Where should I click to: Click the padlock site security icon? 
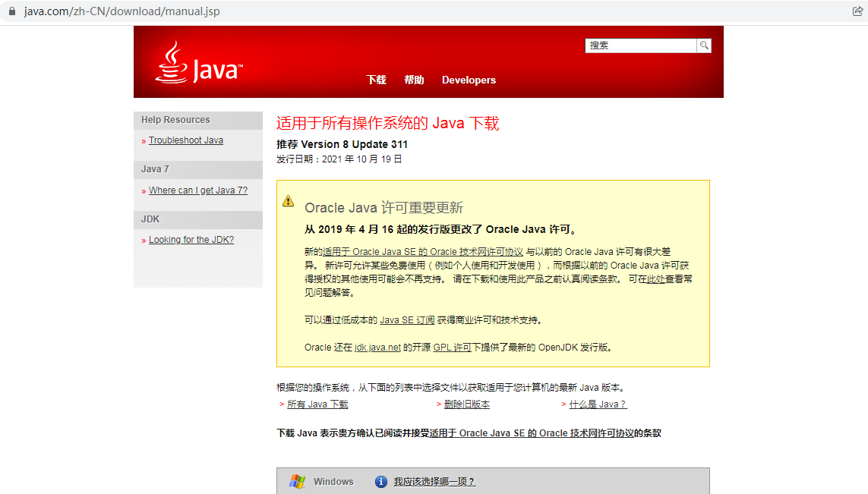pos(11,11)
